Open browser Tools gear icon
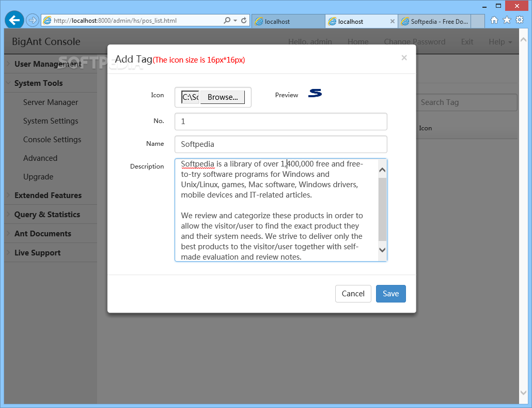This screenshot has height=408, width=532. point(520,20)
